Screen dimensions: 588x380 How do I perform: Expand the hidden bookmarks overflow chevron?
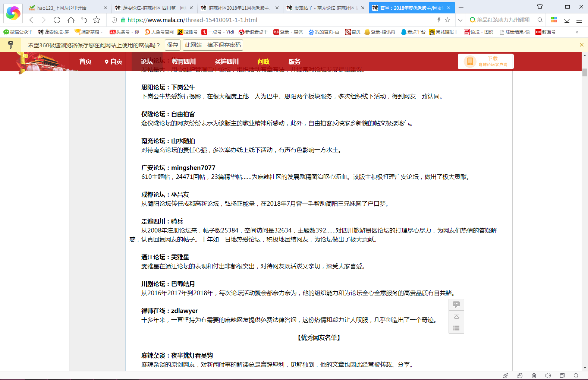[x=577, y=32]
